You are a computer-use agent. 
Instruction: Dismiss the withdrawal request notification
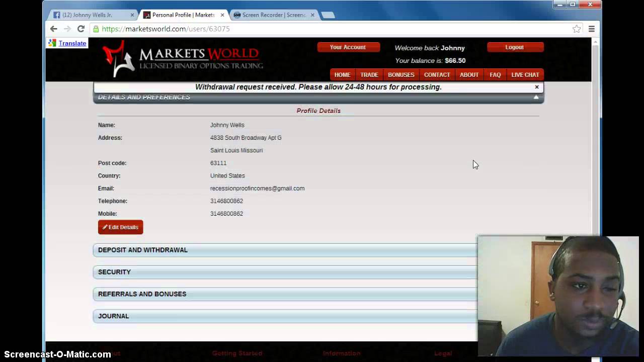[537, 87]
